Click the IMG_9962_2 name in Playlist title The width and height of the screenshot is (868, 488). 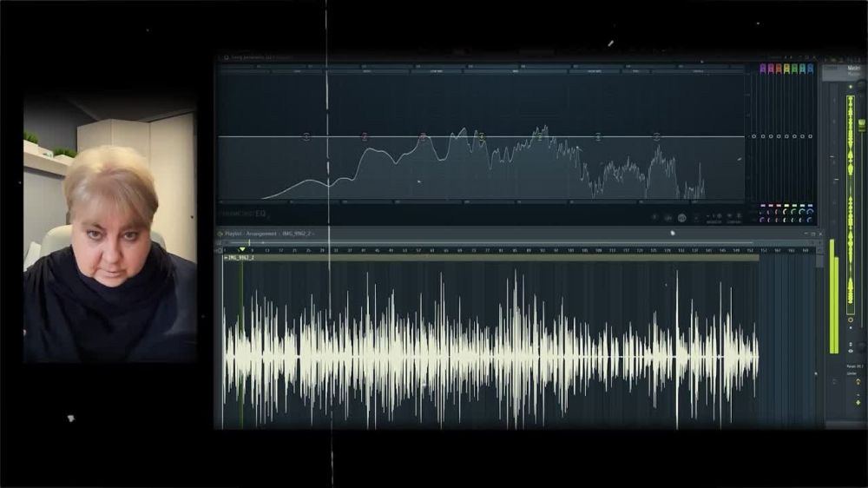pos(297,234)
